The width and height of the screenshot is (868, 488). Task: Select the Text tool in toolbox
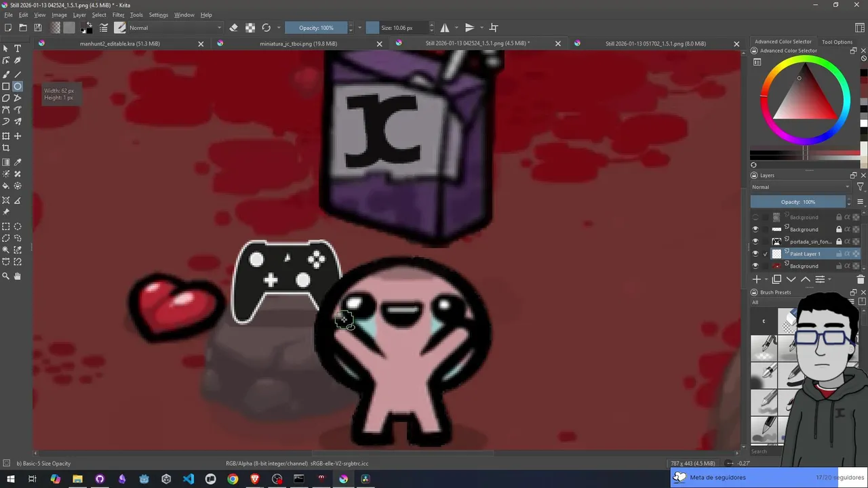tap(18, 49)
